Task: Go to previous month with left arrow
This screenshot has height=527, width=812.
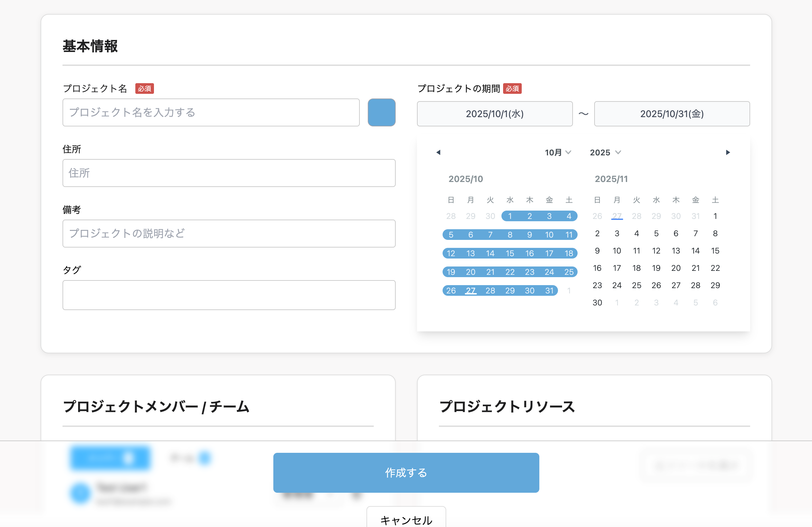Action: coord(438,152)
